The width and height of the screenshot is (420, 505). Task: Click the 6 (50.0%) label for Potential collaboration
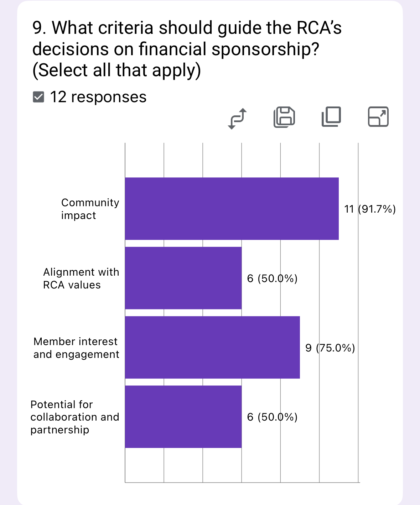272,417
